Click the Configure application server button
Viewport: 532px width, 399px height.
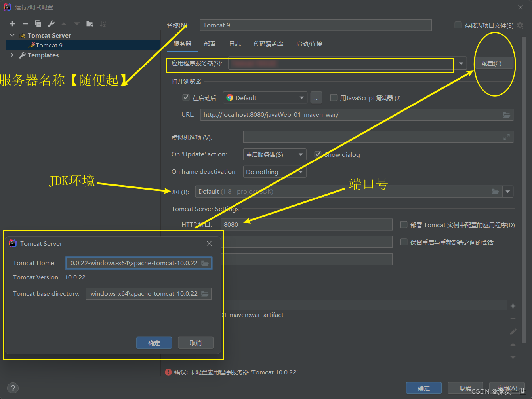pos(494,63)
